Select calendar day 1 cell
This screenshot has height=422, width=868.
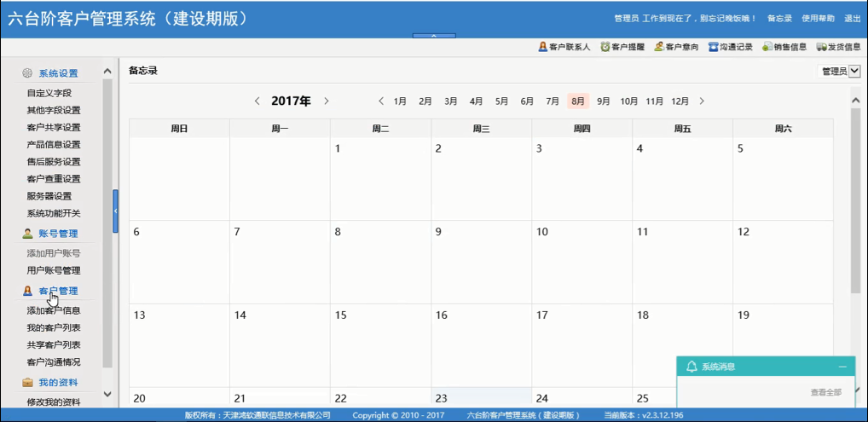tap(381, 179)
